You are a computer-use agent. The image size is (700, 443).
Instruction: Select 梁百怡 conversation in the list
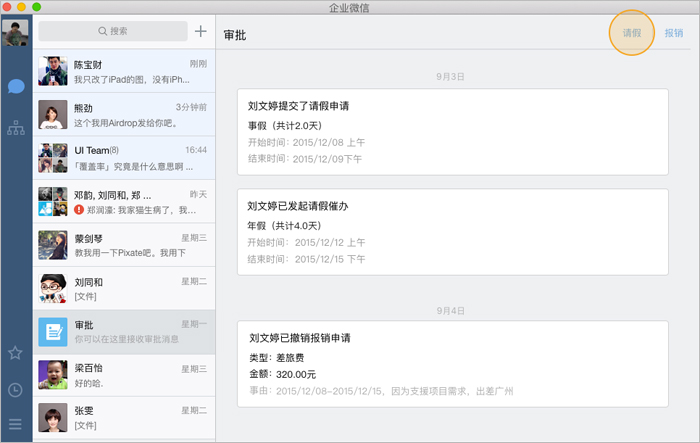click(x=124, y=375)
